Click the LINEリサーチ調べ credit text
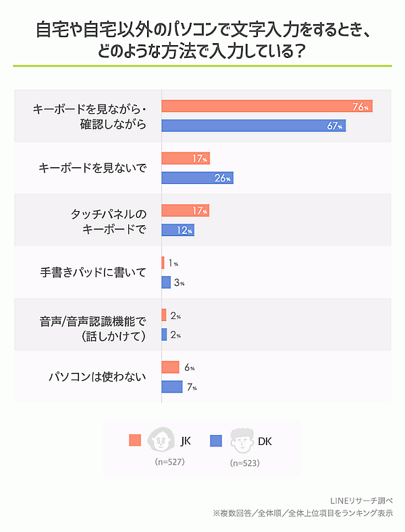The width and height of the screenshot is (405, 532). pyautogui.click(x=362, y=500)
